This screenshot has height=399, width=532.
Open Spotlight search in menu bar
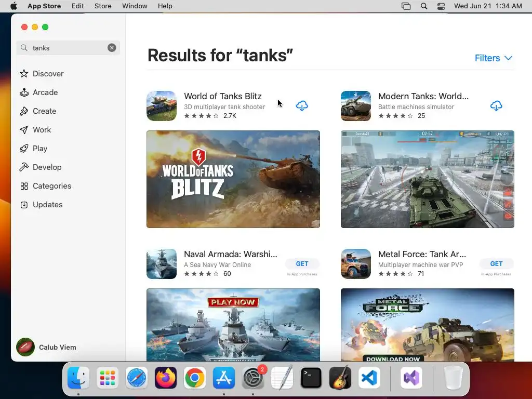tap(424, 6)
